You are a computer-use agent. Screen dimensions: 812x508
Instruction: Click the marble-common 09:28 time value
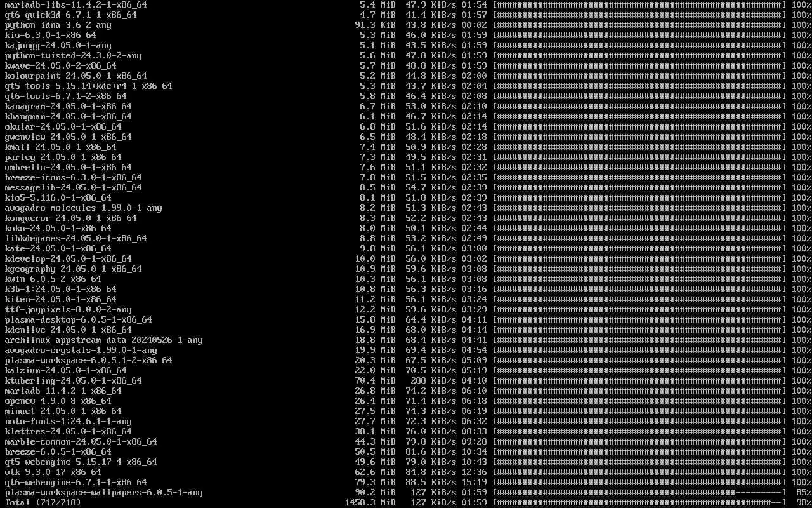point(474,441)
